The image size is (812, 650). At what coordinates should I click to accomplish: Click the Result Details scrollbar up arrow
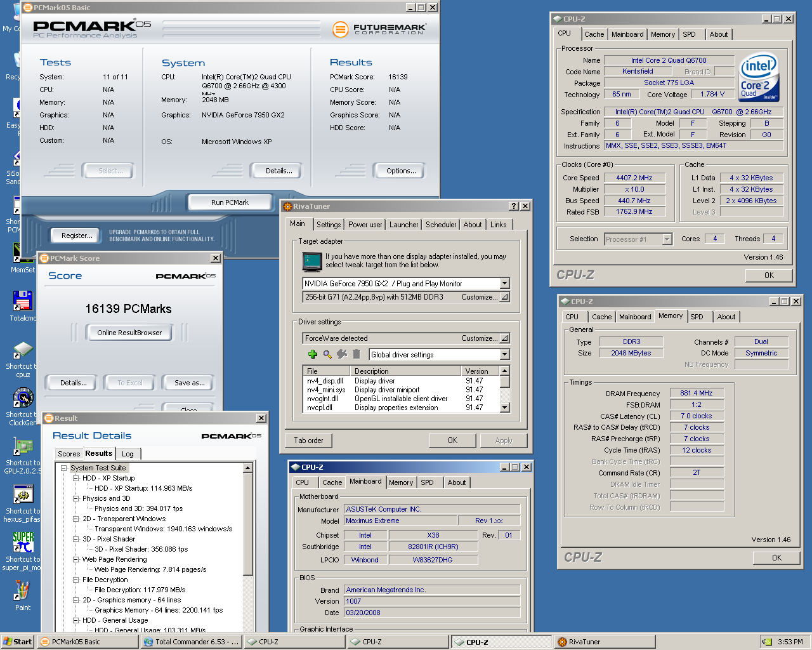248,468
